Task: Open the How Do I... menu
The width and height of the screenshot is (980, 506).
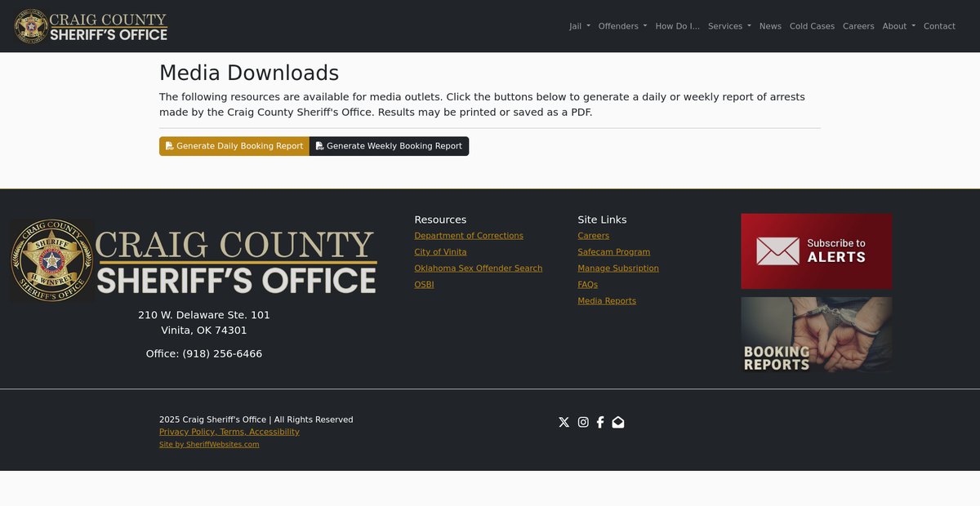Action: tap(677, 26)
